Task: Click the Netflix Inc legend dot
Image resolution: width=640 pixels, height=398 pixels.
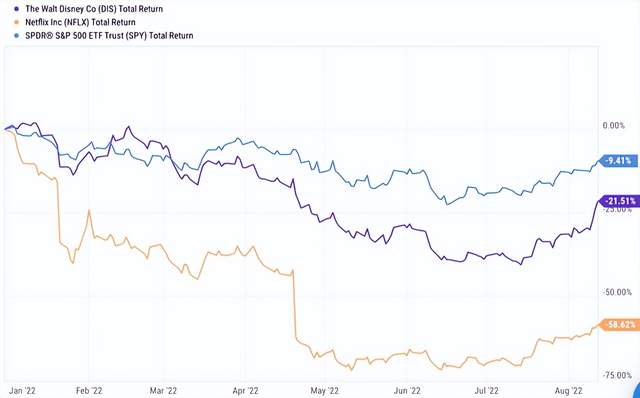Action: click(x=16, y=22)
